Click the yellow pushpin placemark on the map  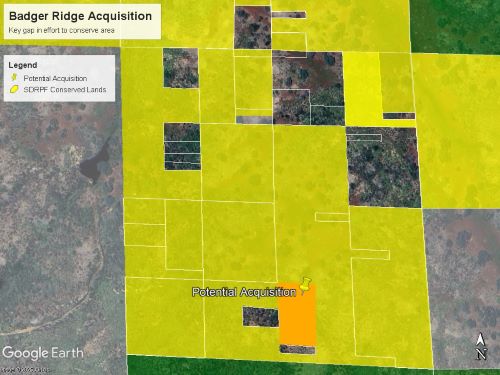tap(305, 285)
